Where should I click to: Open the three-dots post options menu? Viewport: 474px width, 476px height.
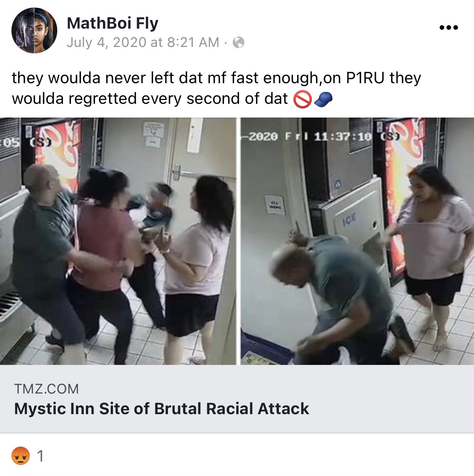click(448, 27)
